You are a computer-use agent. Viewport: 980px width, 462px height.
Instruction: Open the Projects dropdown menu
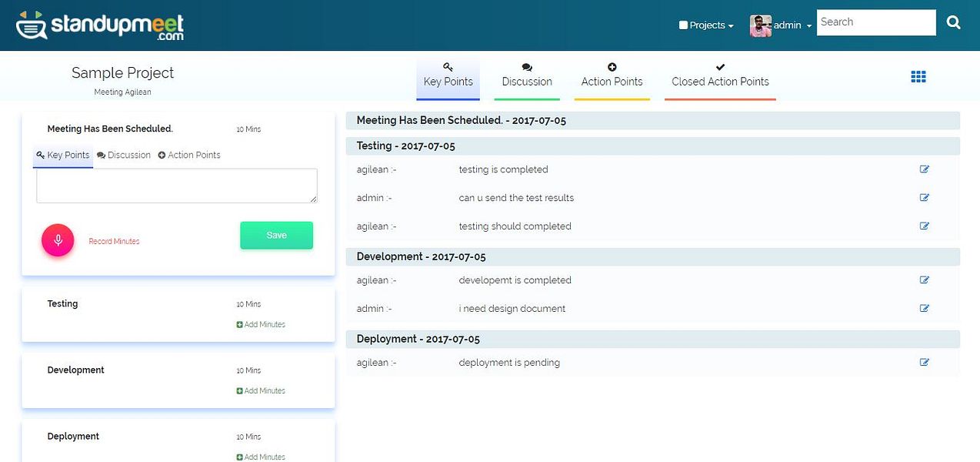[x=706, y=25]
